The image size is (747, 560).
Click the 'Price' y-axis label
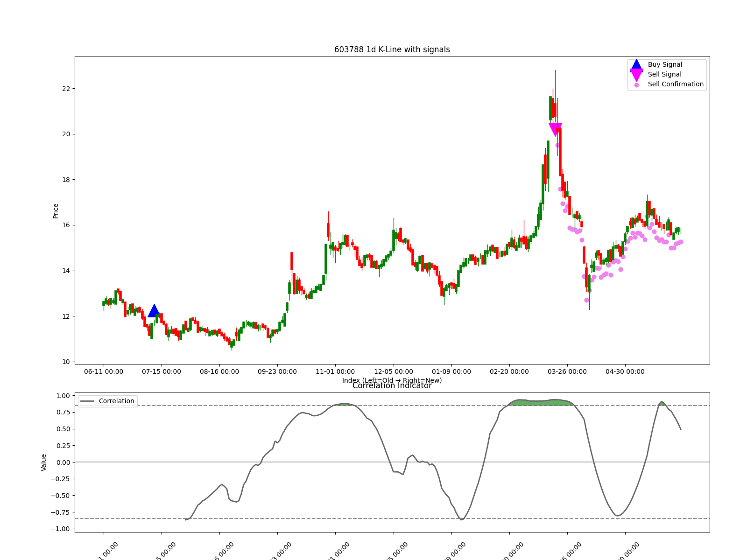(56, 211)
